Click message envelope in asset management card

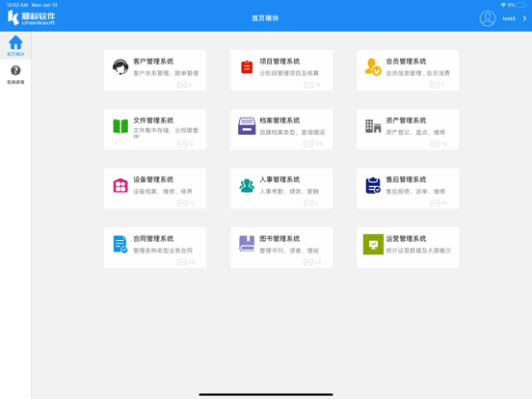435,144
